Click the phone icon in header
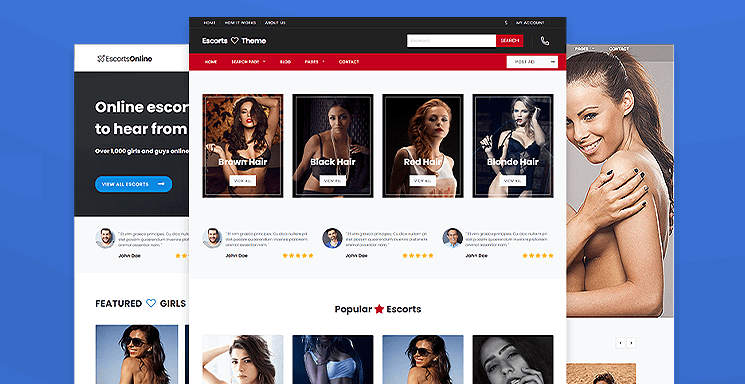Image resolution: width=745 pixels, height=384 pixels. coord(544,41)
